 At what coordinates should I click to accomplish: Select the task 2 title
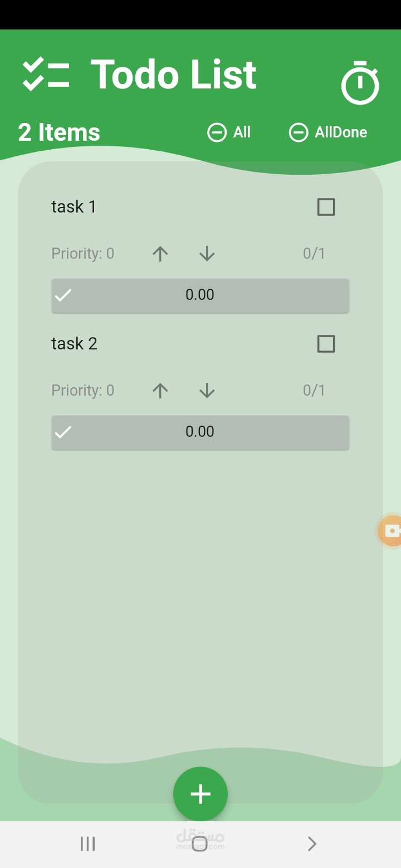click(x=74, y=344)
